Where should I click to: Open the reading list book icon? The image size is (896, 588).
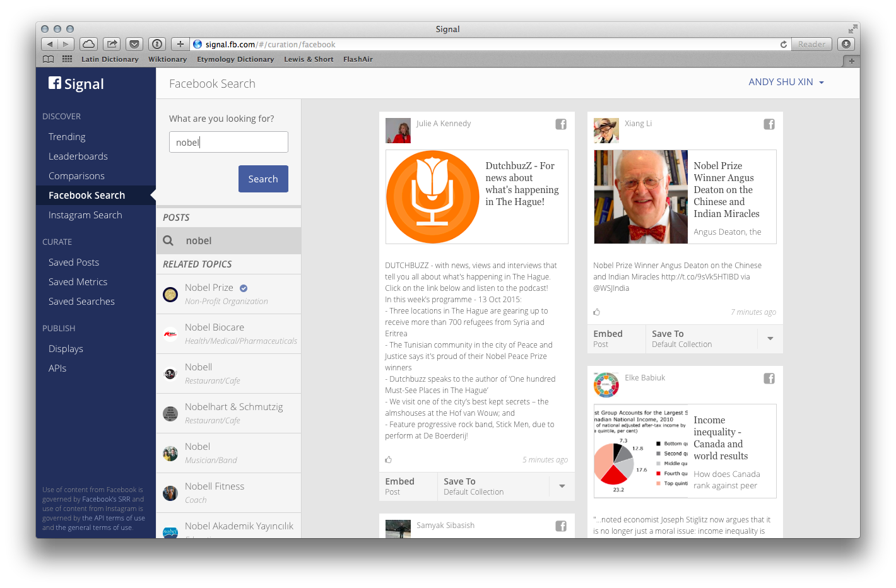[x=48, y=59]
